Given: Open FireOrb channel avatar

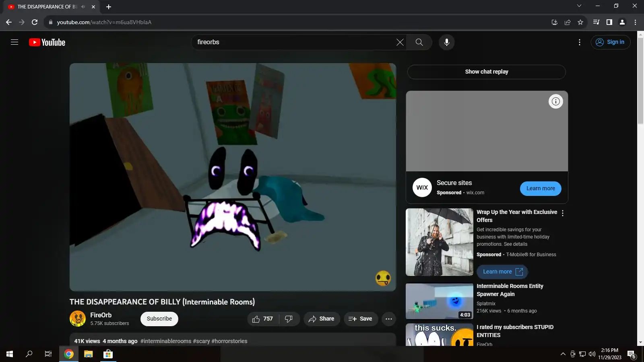Looking at the screenshot, I should (x=78, y=319).
